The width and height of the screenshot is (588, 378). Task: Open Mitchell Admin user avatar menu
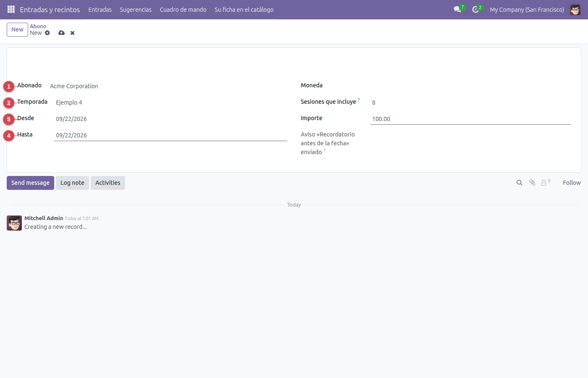tap(575, 9)
